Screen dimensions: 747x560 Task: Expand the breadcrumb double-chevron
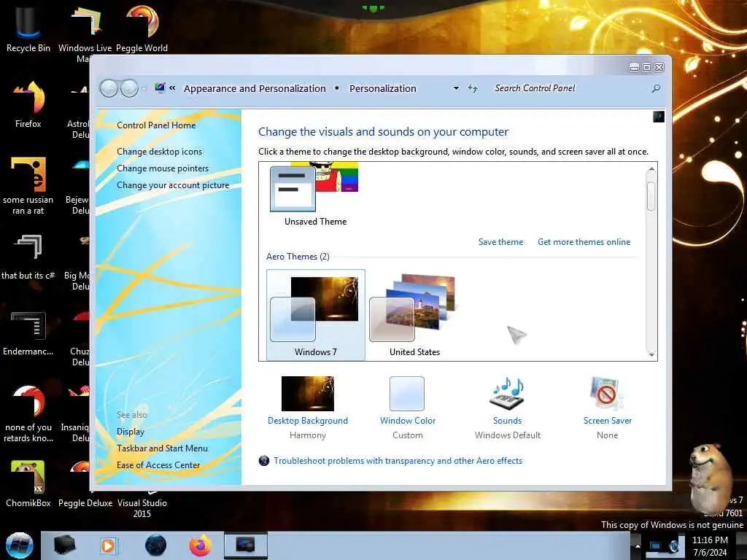[x=172, y=87]
